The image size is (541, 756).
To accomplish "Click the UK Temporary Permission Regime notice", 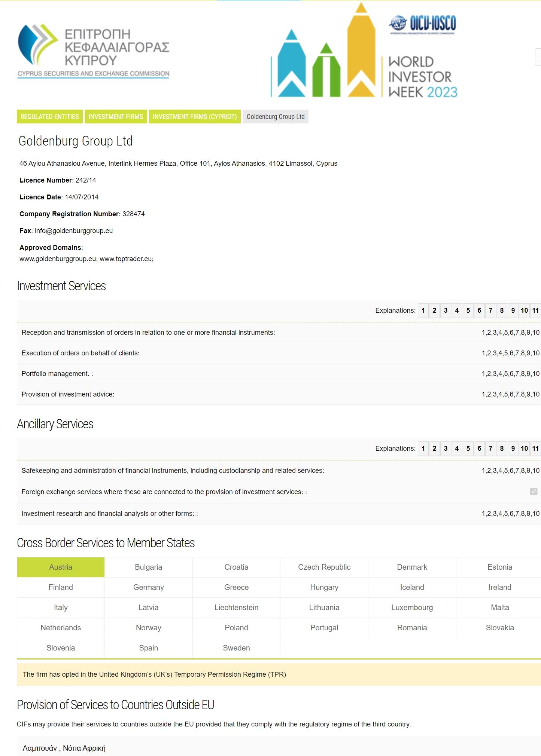I will click(279, 674).
